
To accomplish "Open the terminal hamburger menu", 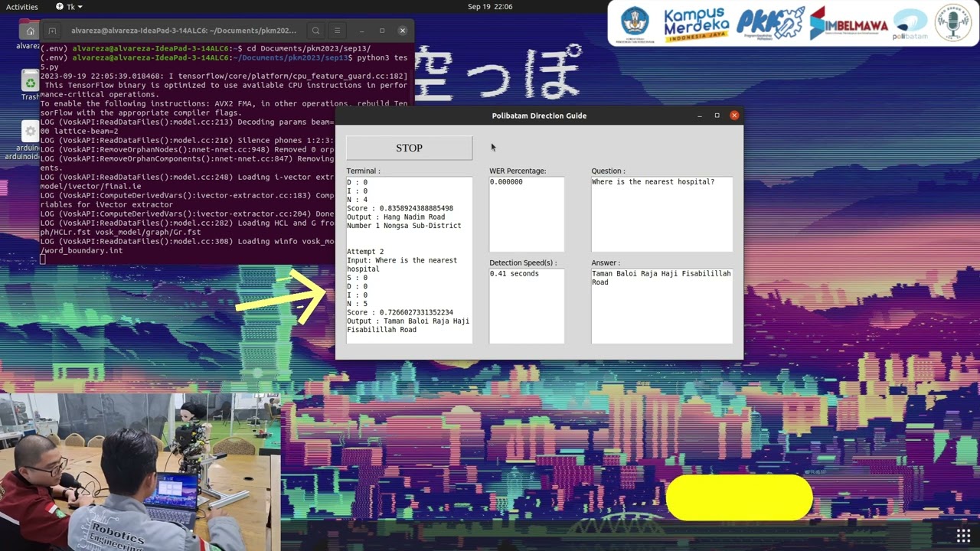I will [337, 31].
